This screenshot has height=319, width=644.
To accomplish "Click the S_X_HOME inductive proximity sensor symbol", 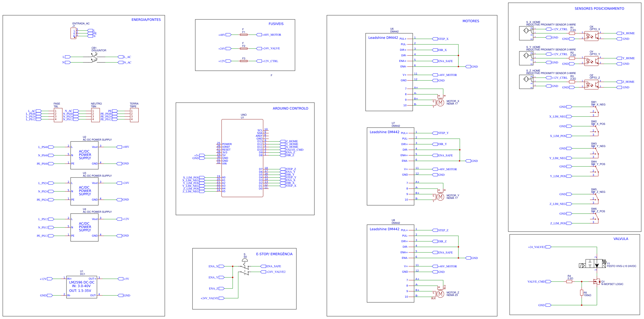I will pos(526,33).
